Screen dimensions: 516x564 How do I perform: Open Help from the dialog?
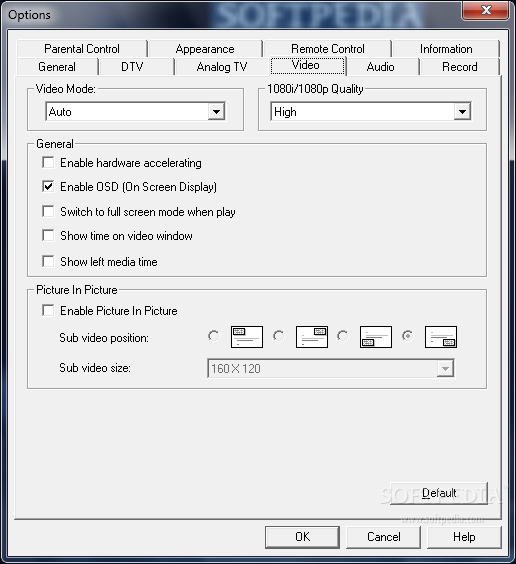tap(464, 537)
